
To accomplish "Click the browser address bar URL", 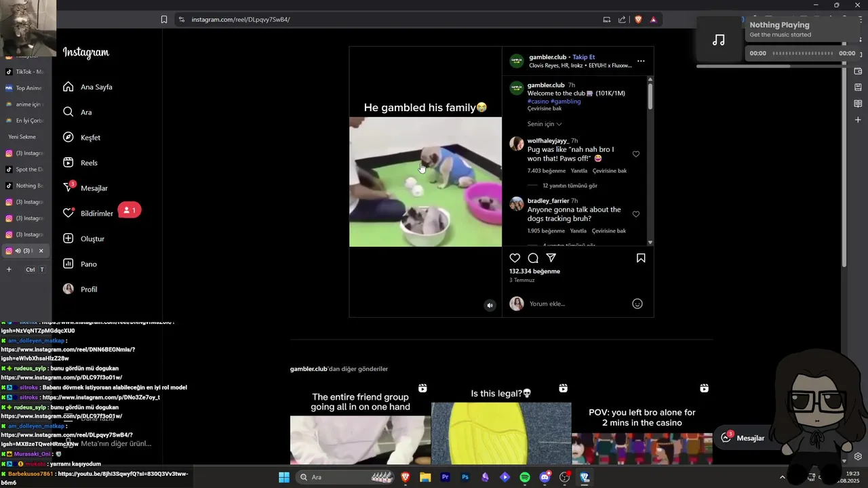I will [241, 20].
